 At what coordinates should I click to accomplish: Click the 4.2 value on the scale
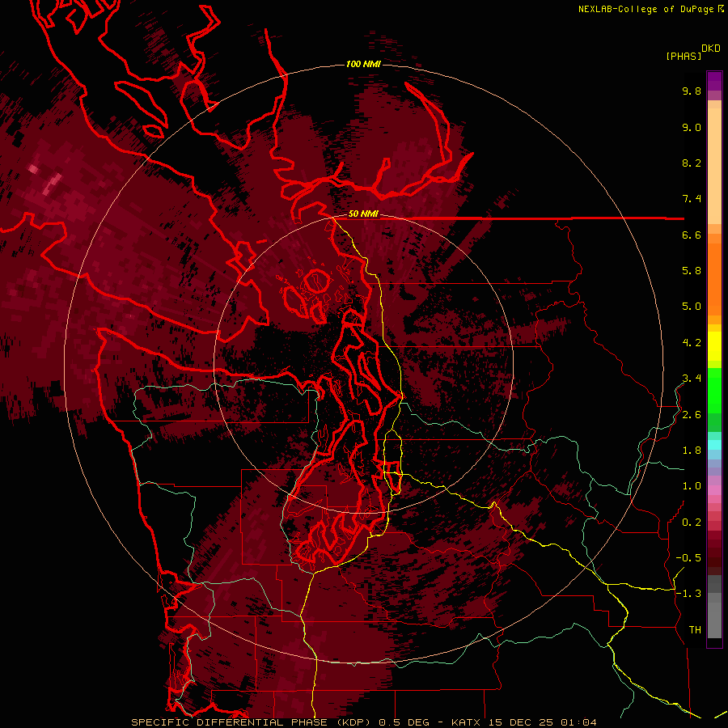tap(692, 343)
